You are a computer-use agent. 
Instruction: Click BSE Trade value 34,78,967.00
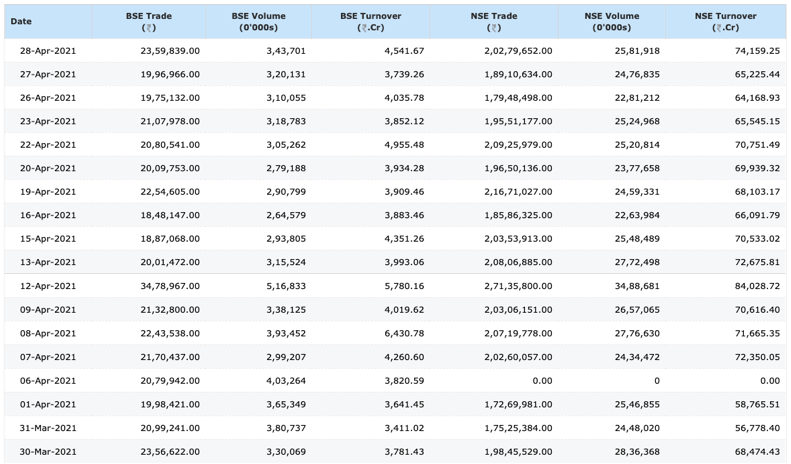pos(166,286)
